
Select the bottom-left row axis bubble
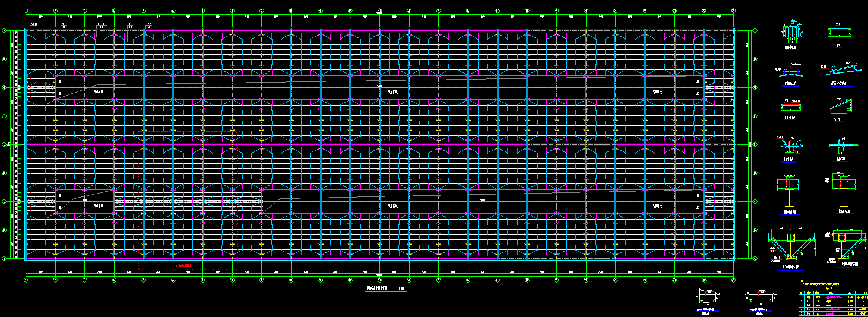(x=4, y=258)
